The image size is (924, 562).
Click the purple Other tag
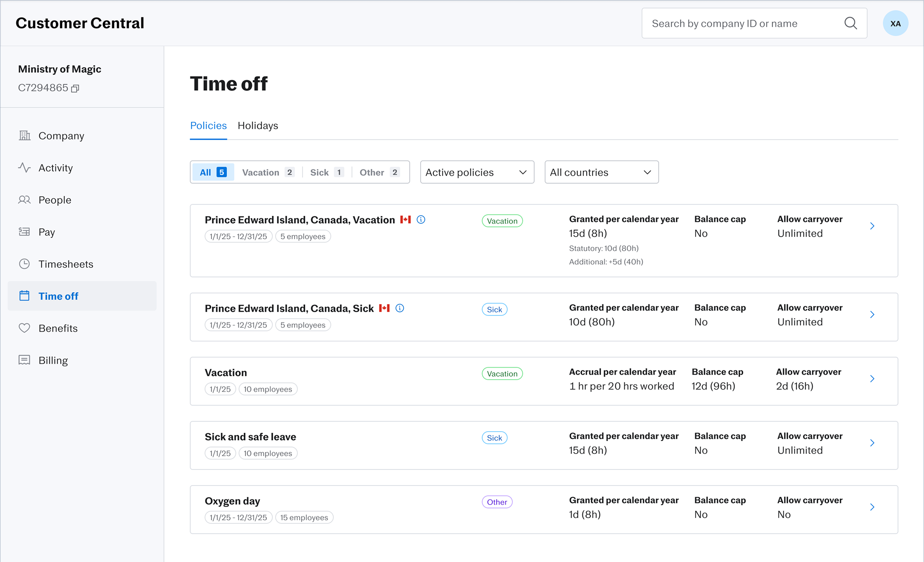tap(497, 502)
